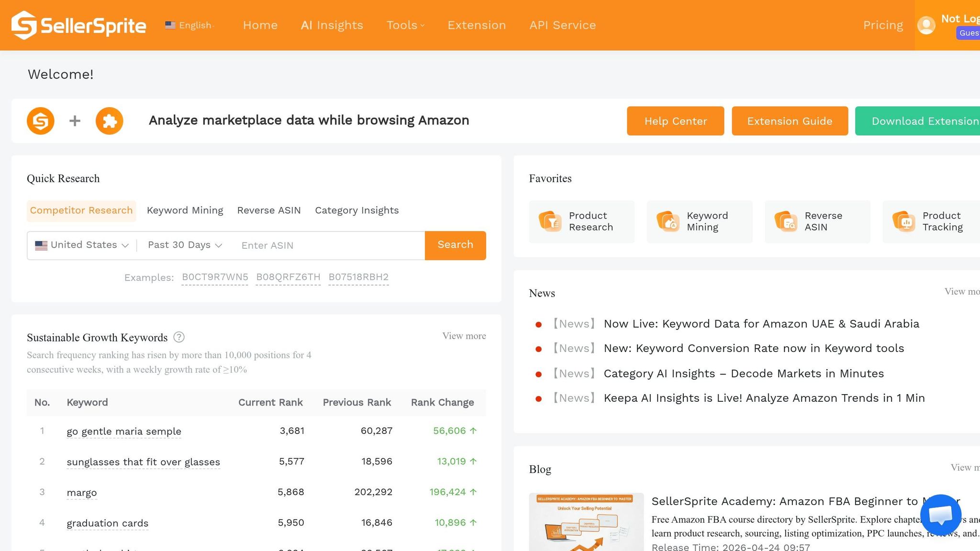The width and height of the screenshot is (980, 551).
Task: Click the orange SellerSprite round icon
Action: point(41,121)
